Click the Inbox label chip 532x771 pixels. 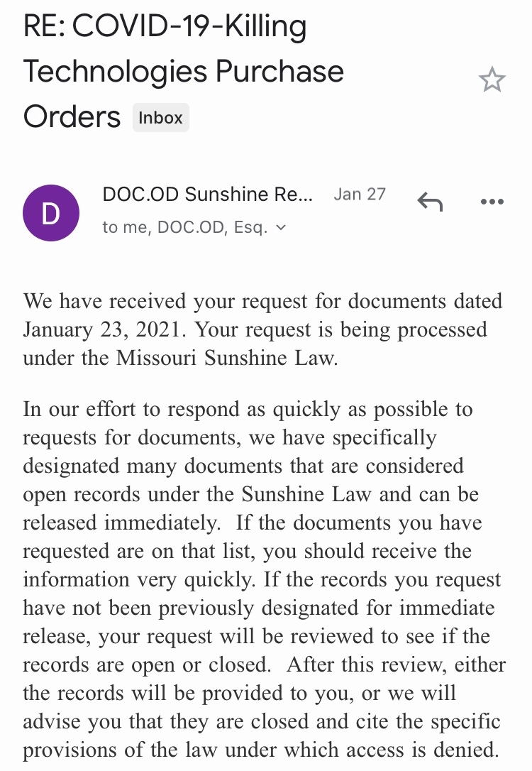click(x=160, y=118)
